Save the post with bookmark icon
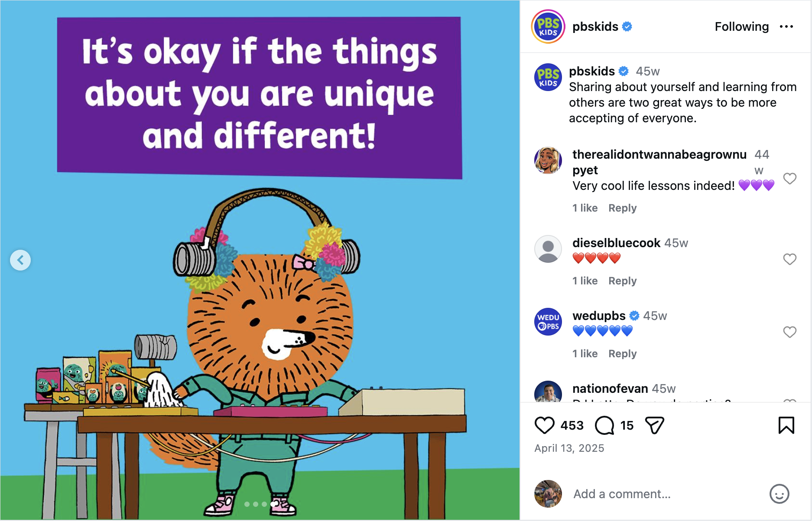 tap(786, 425)
